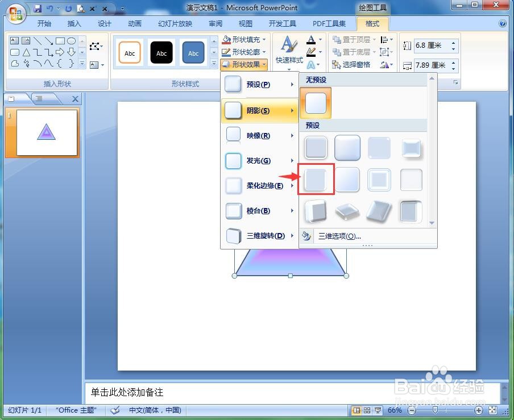The width and height of the screenshot is (514, 420).
Task: Click the Office button orb
Action: click(16, 14)
